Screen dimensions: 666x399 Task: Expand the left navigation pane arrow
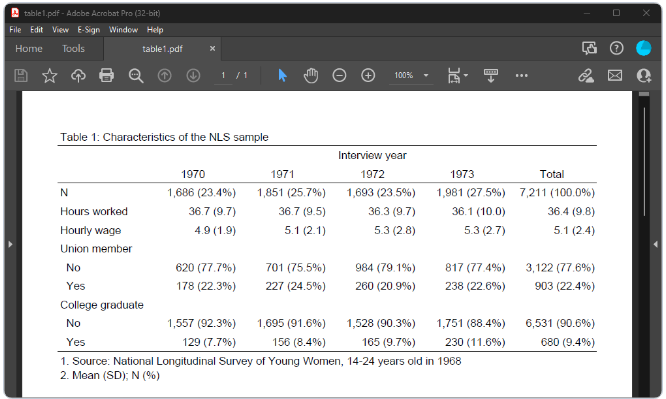10,244
